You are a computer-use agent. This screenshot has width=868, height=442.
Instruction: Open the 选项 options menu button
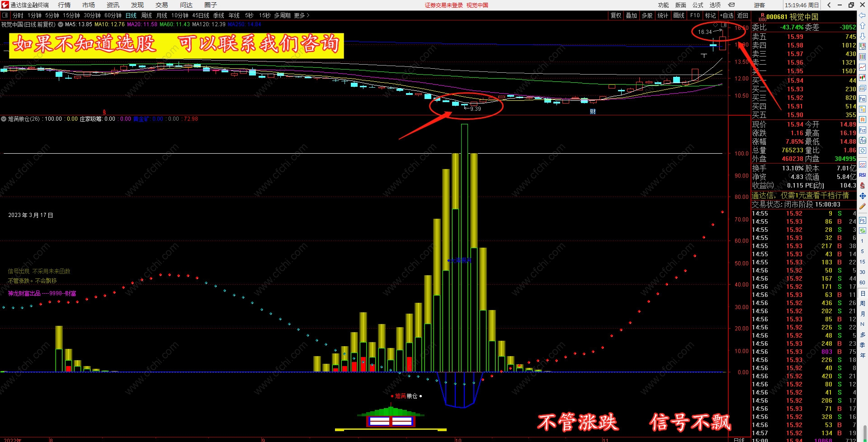pos(715,5)
